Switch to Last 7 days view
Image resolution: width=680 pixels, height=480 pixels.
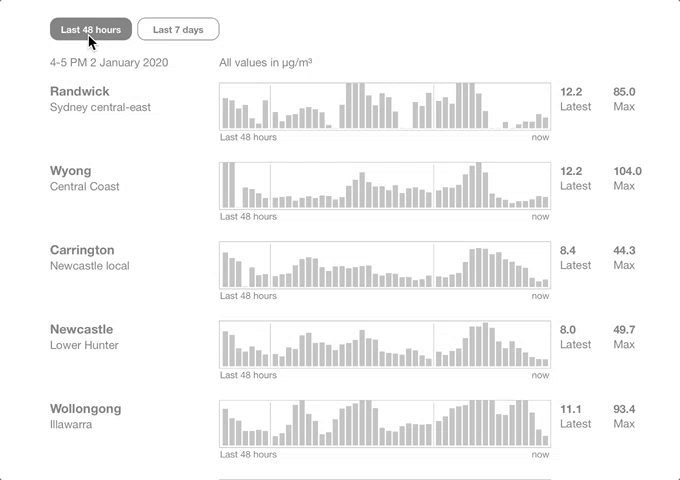click(178, 30)
